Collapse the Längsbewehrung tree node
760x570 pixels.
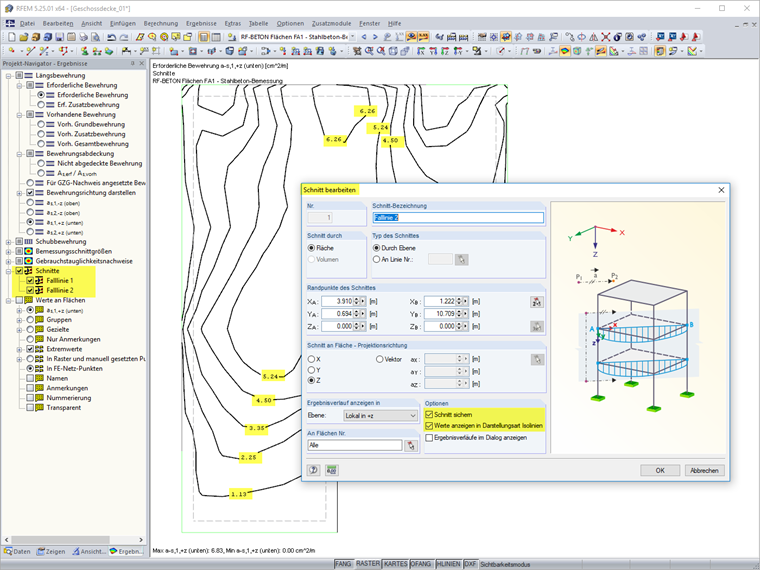click(8, 76)
